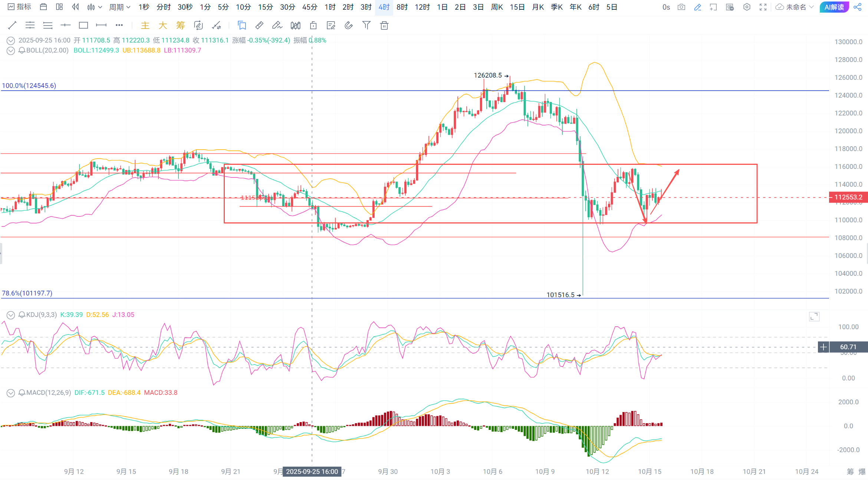Click the AI解读 button
This screenshot has height=480, width=868.
point(834,7)
